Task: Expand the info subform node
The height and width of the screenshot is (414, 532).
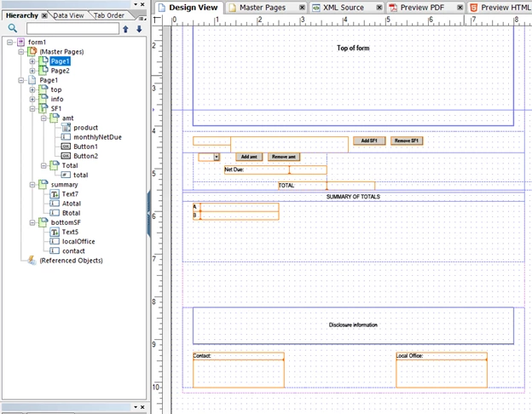Action: coord(32,100)
